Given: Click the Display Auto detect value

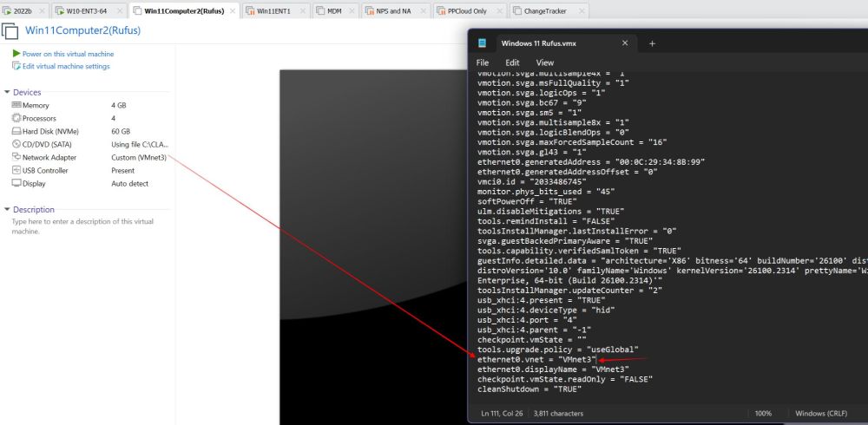Looking at the screenshot, I should pos(129,183).
